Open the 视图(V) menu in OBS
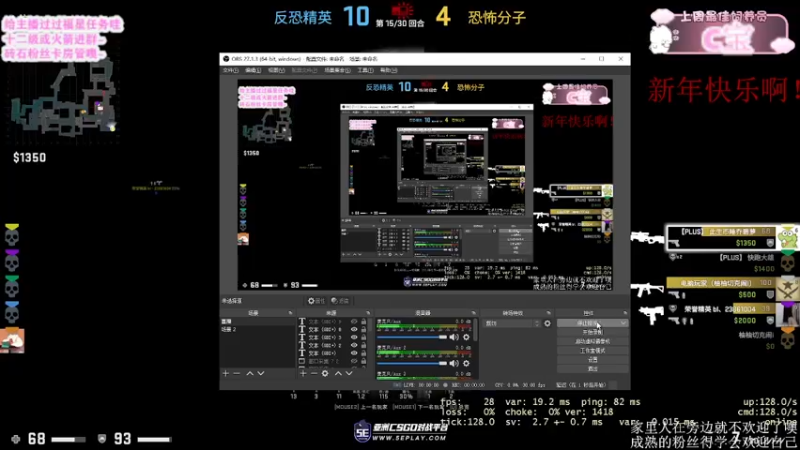 [276, 70]
